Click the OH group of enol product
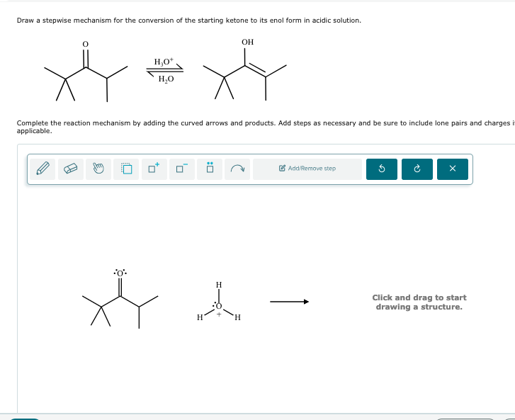 pyautogui.click(x=248, y=42)
